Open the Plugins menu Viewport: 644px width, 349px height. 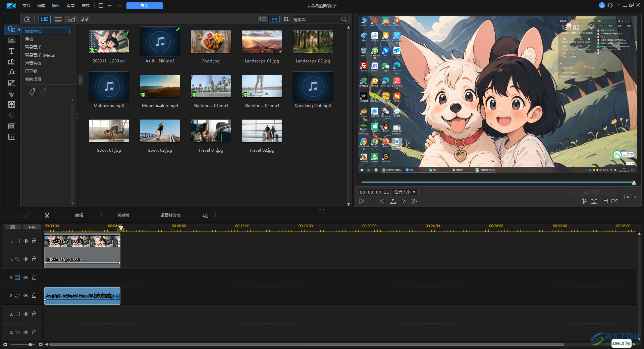(x=56, y=6)
